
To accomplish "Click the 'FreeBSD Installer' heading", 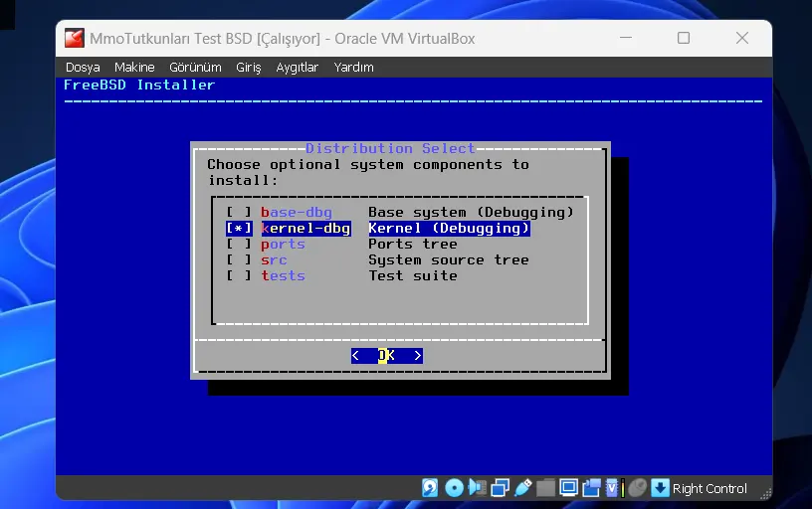I will point(138,85).
